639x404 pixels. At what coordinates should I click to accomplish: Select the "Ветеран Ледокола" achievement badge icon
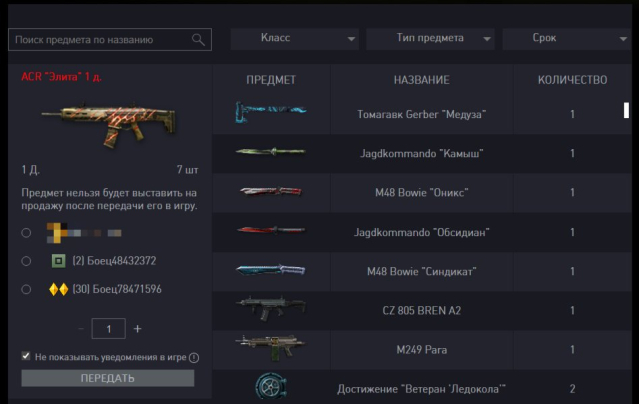(271, 386)
